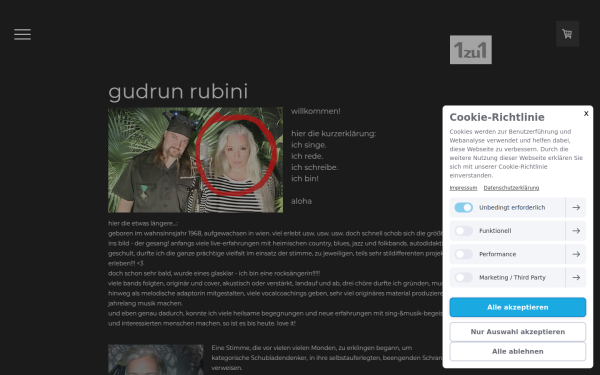
Task: Expand details for Funktionell arrow
Action: tap(576, 231)
